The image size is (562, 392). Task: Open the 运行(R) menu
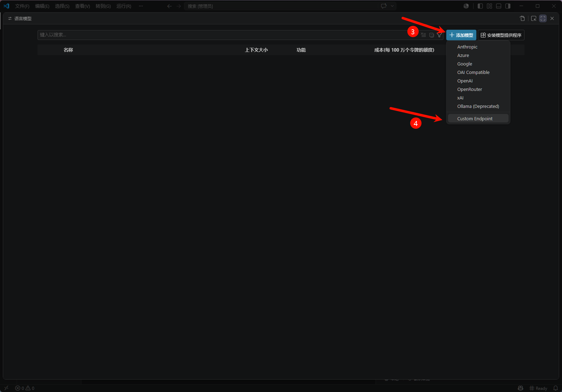124,6
